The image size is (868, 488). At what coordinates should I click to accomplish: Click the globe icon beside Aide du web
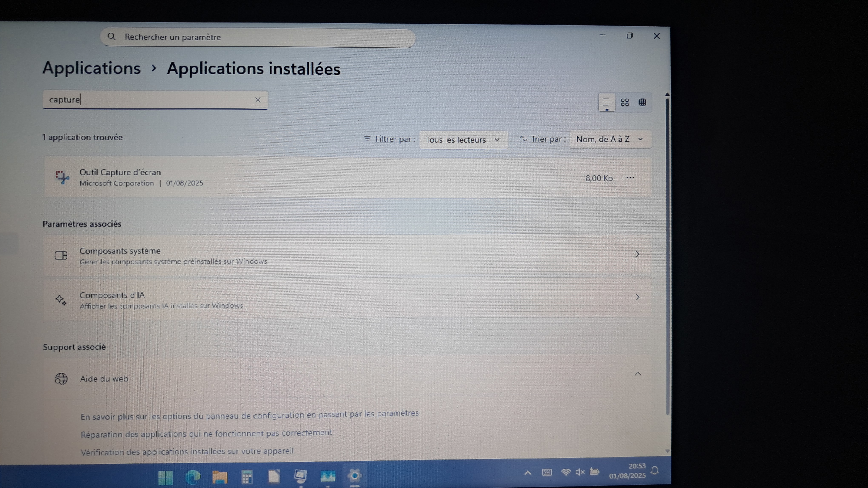click(x=61, y=379)
